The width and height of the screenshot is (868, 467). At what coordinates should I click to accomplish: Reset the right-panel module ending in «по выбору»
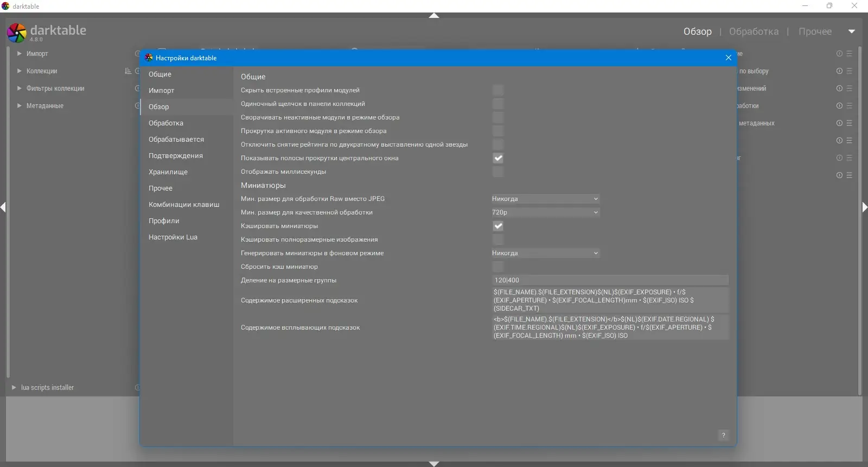839,71
